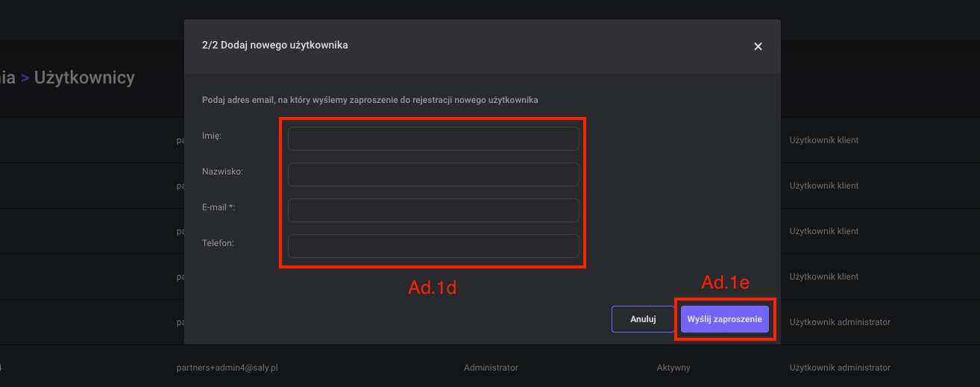Select Użytkownik administrator in the admin4 row
This screenshot has width=980, height=387.
pyautogui.click(x=840, y=368)
